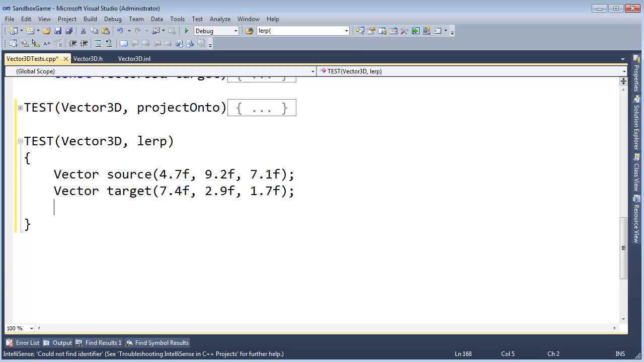The image size is (644, 362).
Task: Click the Undo arrow icon
Action: (120, 31)
